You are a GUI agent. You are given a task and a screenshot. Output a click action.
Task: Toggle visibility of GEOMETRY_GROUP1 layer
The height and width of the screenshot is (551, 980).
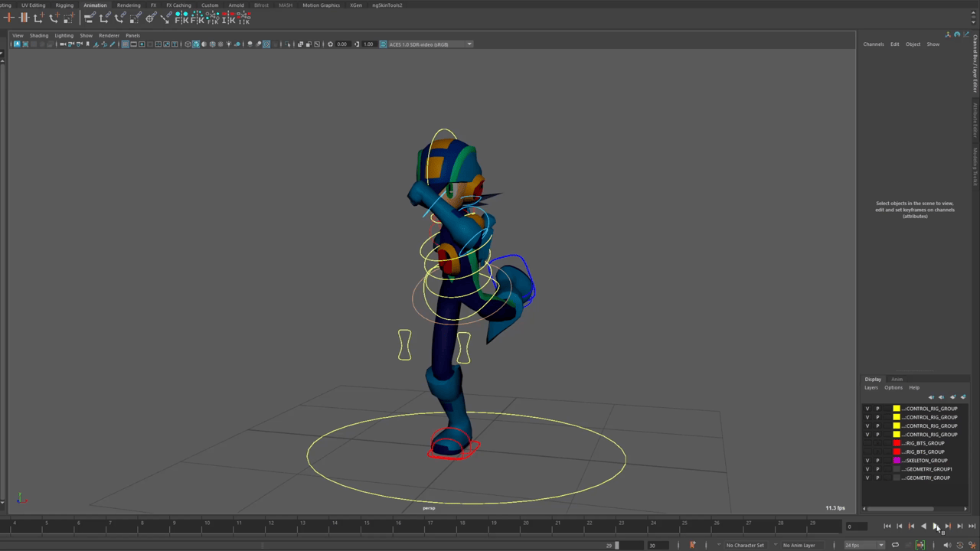coord(867,469)
